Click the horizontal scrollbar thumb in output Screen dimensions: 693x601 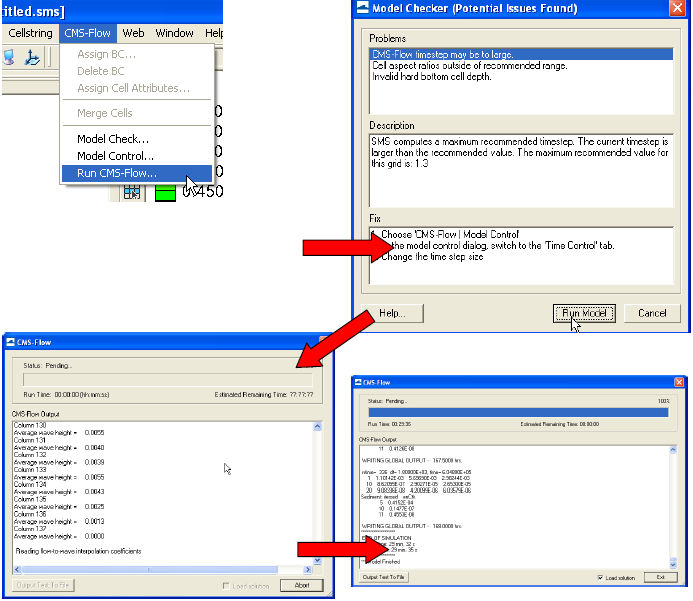click(x=150, y=570)
